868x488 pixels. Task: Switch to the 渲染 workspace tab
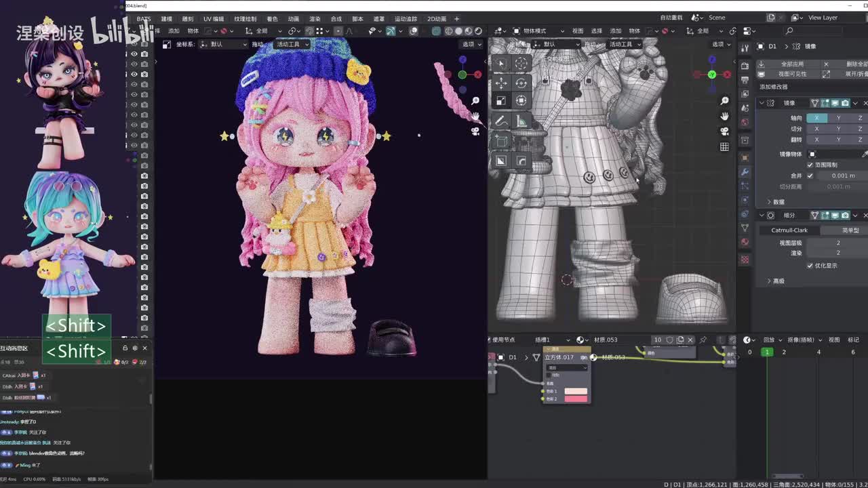click(x=315, y=19)
